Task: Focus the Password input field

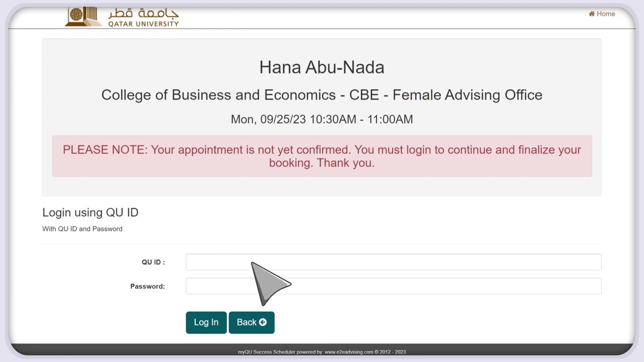Action: pos(393,286)
